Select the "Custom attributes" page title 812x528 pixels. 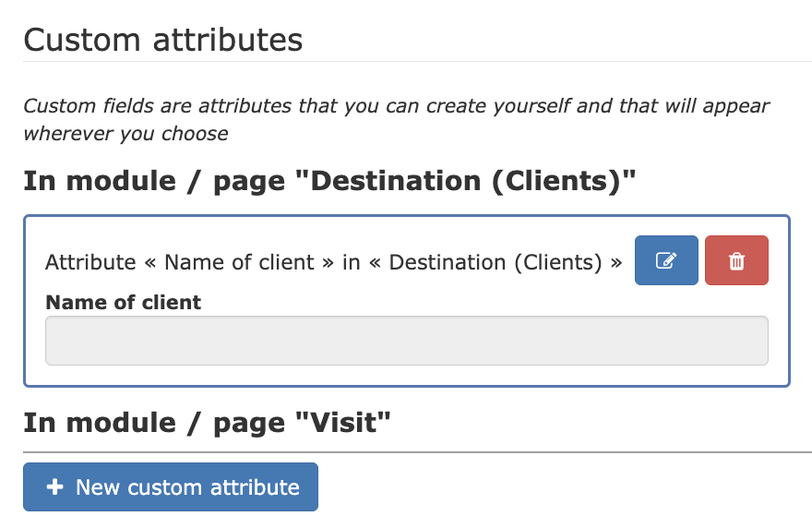coord(163,40)
